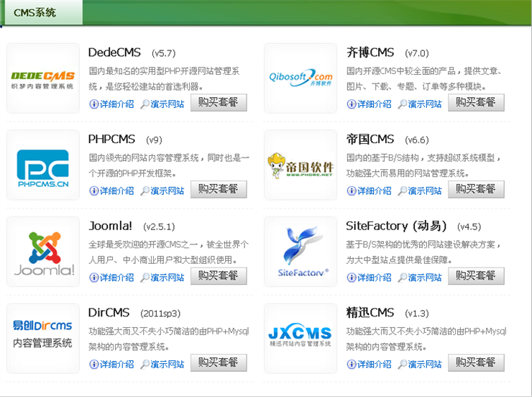This screenshot has height=397, width=532.
Task: Visit the DedeCMS 演示网站 link
Action: click(x=168, y=104)
